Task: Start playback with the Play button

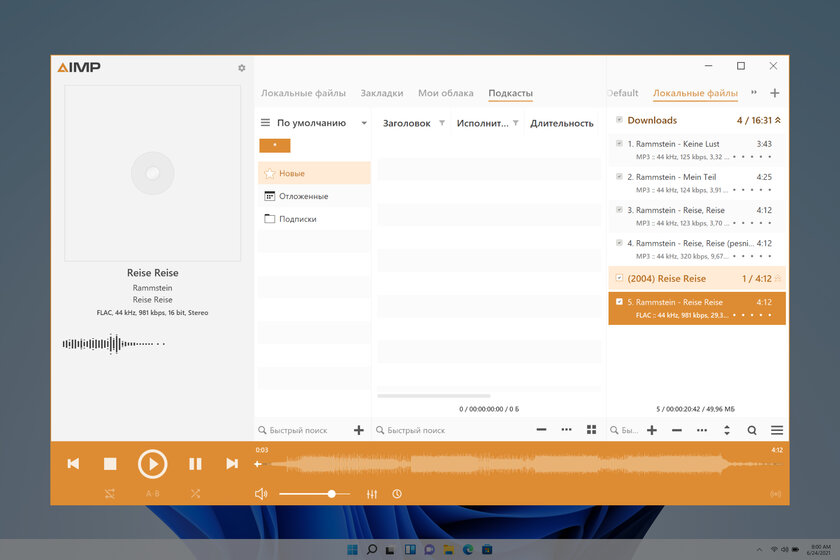Action: point(153,464)
